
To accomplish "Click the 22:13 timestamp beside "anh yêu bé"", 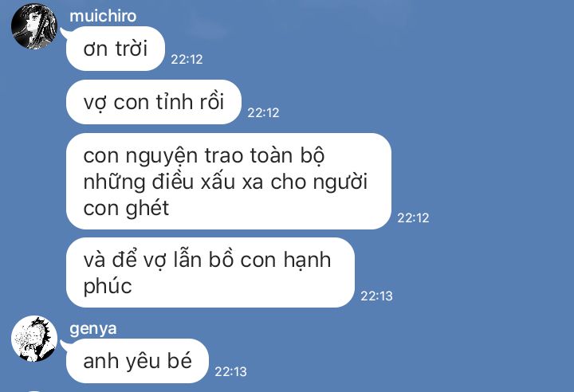I will [230, 372].
